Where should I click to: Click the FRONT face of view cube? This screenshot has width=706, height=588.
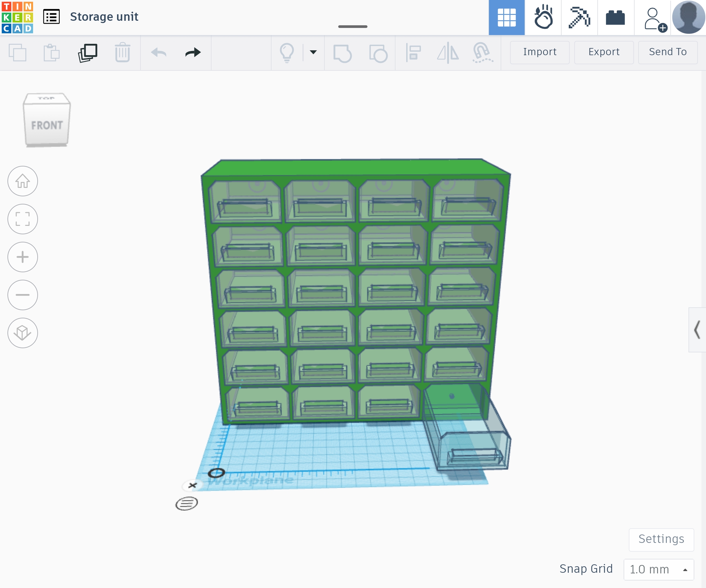tap(47, 125)
